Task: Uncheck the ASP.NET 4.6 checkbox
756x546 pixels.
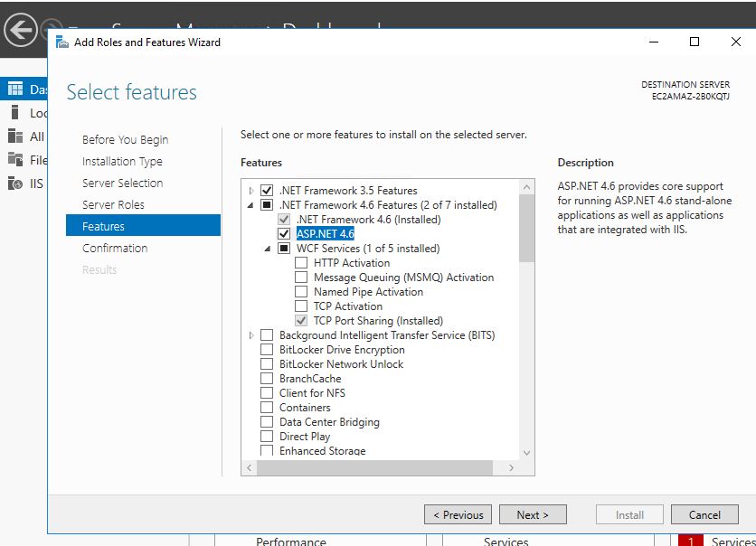Action: coord(284,234)
